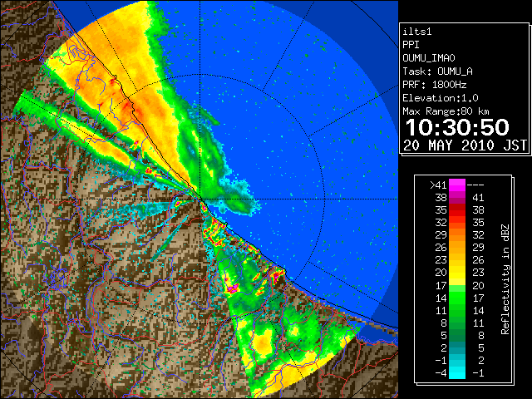This screenshot has width=532, height=399.
Task: Click the 'ilts1' label in info box
Action: point(417,32)
